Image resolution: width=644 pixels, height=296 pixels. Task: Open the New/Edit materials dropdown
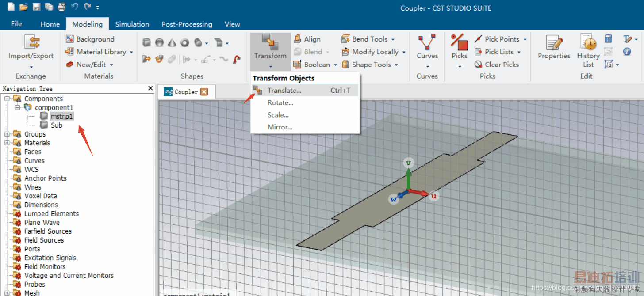pos(90,65)
